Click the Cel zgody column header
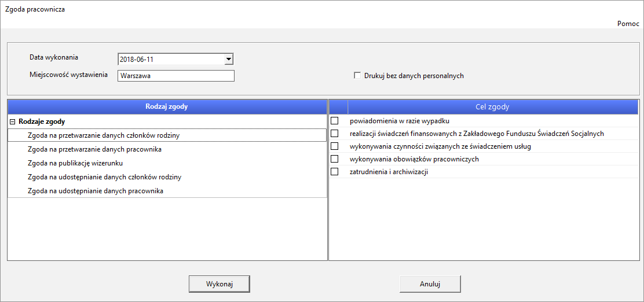The height and width of the screenshot is (302, 644). click(492, 107)
